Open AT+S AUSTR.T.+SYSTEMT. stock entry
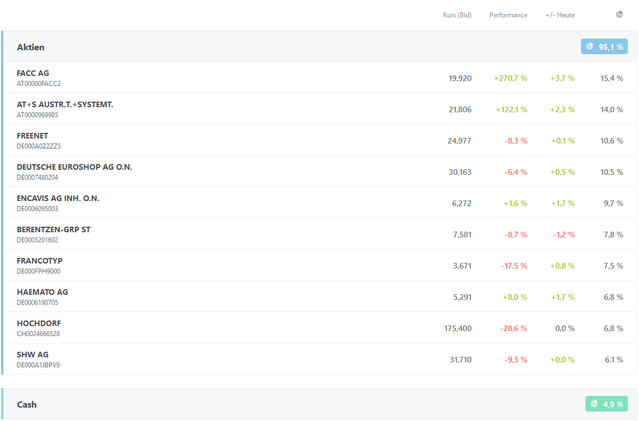The image size is (639, 421). (x=320, y=109)
